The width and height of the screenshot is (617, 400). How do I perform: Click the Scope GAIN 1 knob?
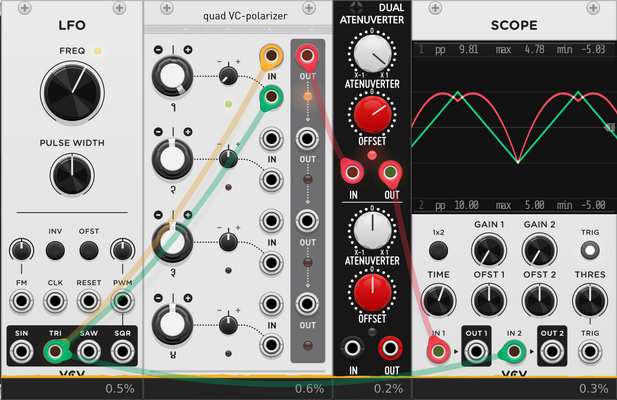[x=489, y=250]
